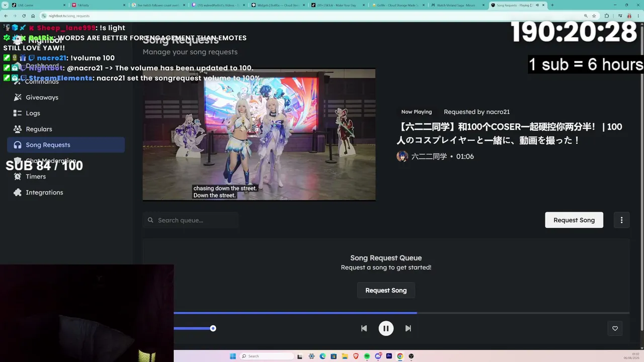Click the now playing song title
The height and width of the screenshot is (362, 644).
click(x=509, y=133)
